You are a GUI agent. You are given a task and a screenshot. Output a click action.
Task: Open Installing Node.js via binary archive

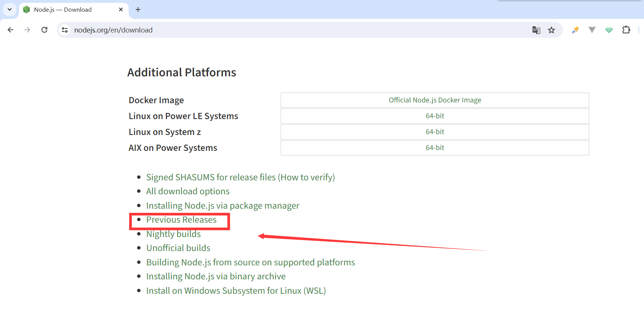[216, 276]
